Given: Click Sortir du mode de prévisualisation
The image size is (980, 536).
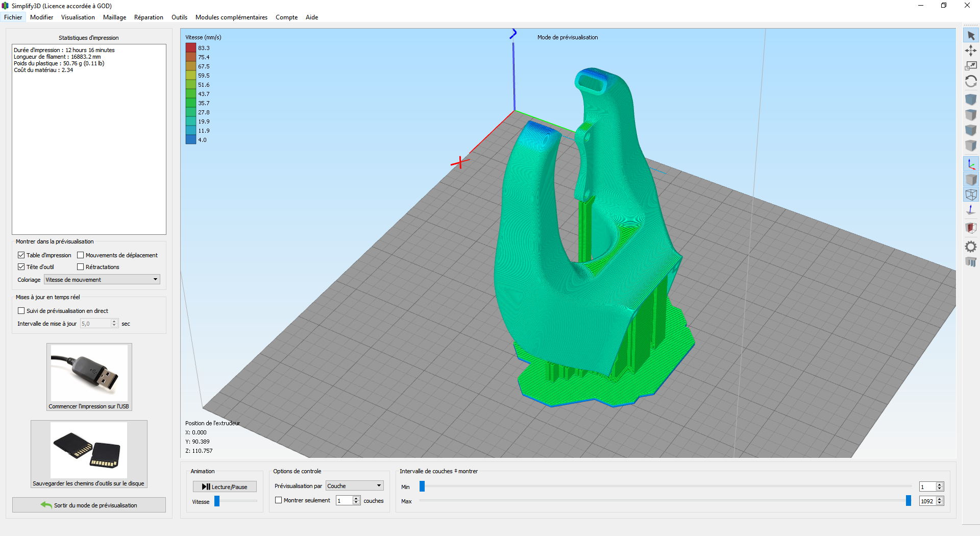Looking at the screenshot, I should (x=89, y=505).
